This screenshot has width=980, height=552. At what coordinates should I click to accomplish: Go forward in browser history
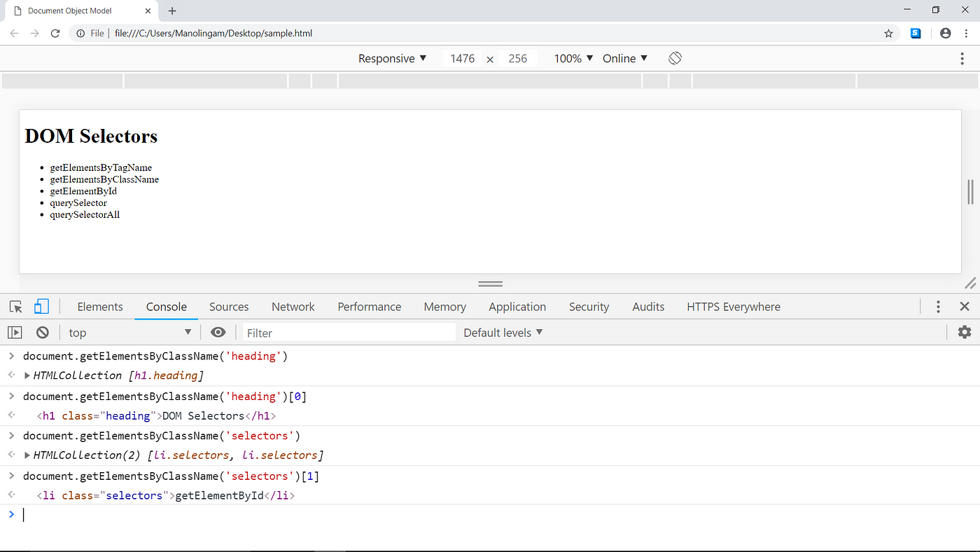click(x=34, y=33)
